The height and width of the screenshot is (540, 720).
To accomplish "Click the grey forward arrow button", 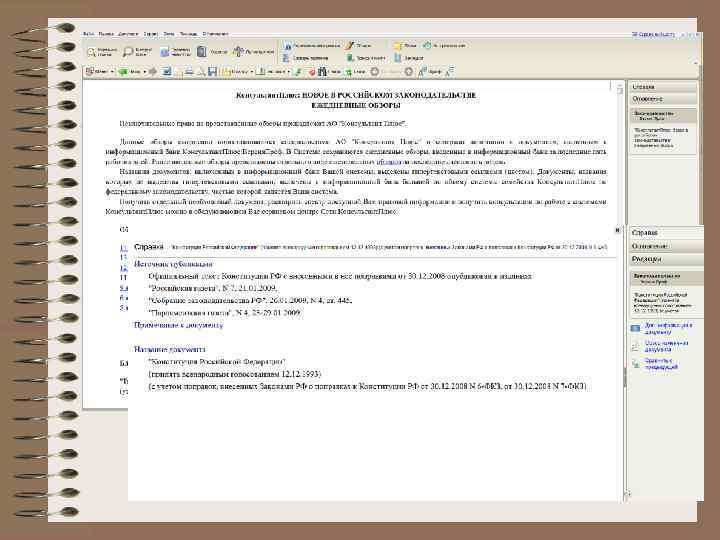I will [x=153, y=72].
